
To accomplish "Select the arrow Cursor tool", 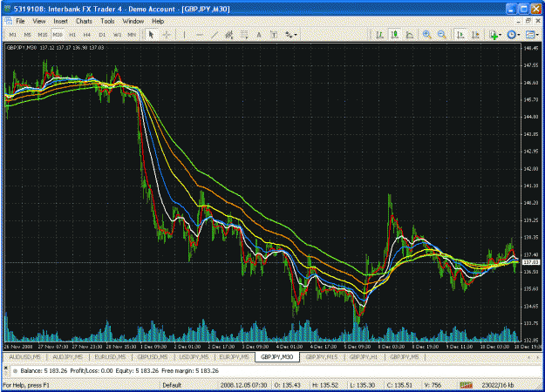I will point(151,34).
